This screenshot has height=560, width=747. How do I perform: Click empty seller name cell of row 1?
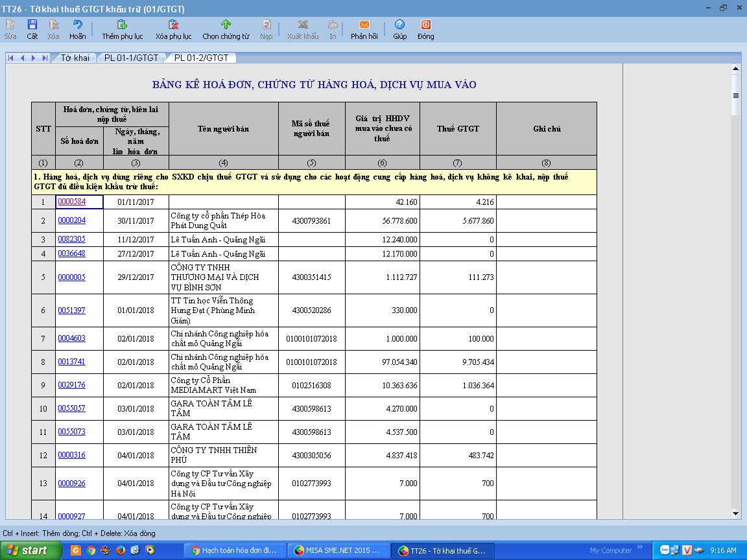pos(224,202)
